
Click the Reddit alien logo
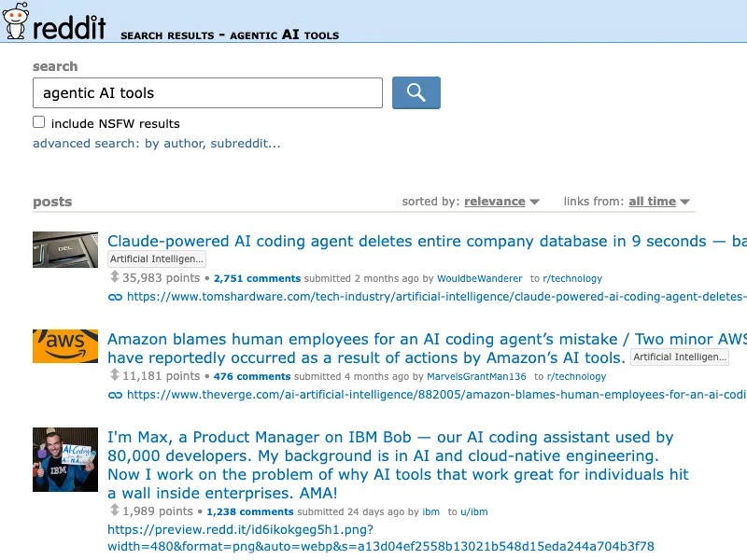point(15,21)
